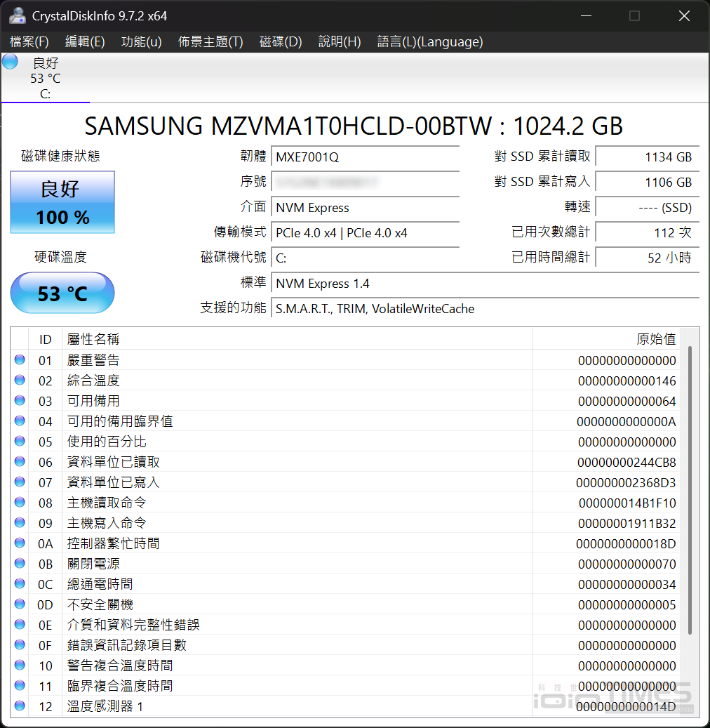This screenshot has height=728, width=710.
Task: Click the firmware field MXE7001Q
Action: 366,157
